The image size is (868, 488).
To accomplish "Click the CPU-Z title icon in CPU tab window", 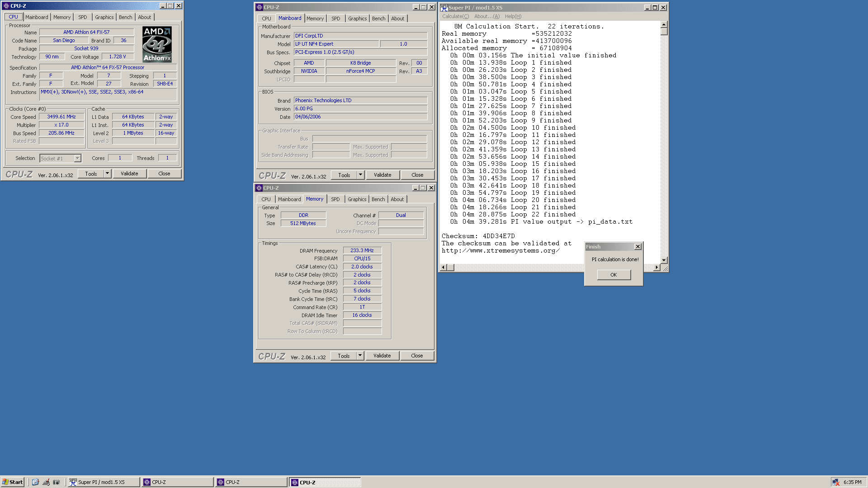I will point(6,6).
